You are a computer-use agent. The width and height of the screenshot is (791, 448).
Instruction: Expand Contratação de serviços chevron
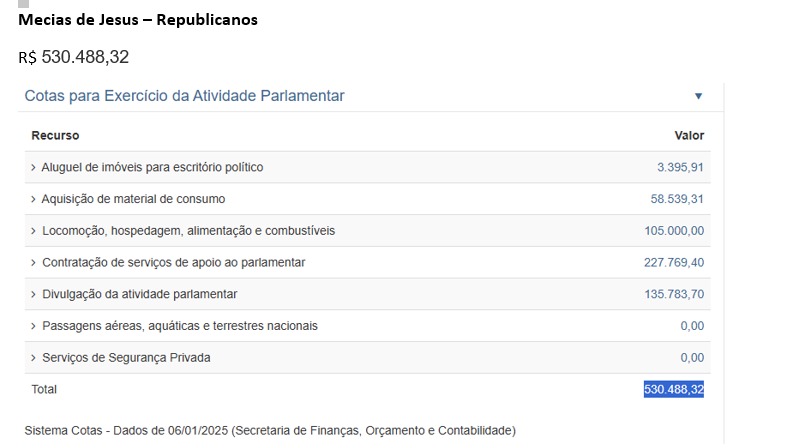tap(33, 262)
